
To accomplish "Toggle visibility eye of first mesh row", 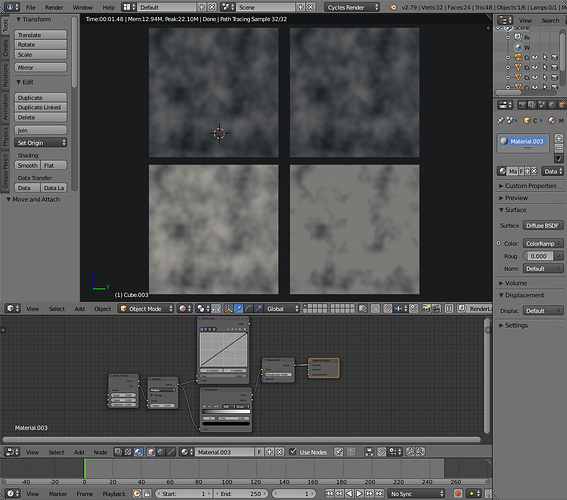I will coord(535,67).
